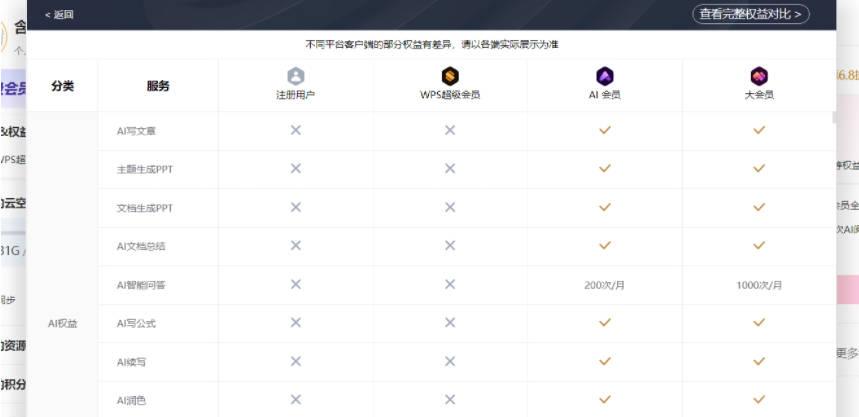Click the 200次/月 value for AI会员
Screen dimensions: 859x417
click(604, 285)
